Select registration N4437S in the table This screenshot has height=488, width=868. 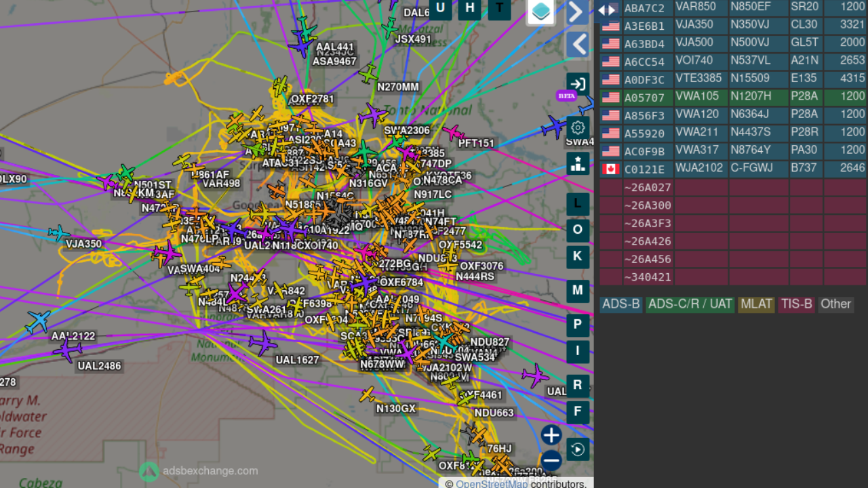coord(749,131)
